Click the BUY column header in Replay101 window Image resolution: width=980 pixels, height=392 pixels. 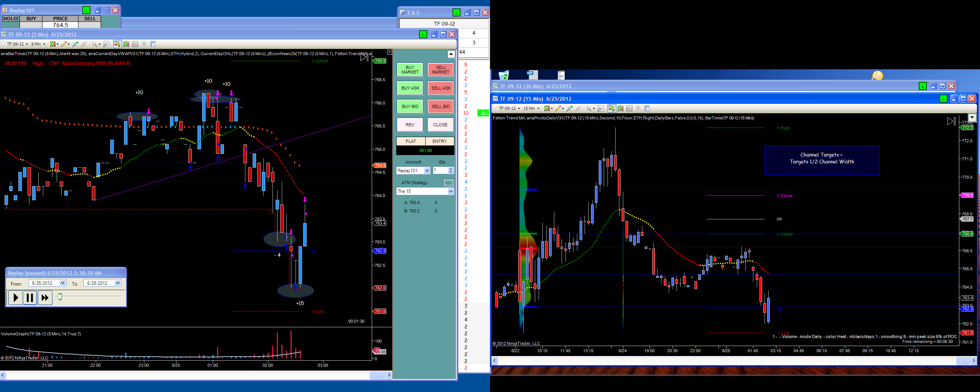[31, 18]
